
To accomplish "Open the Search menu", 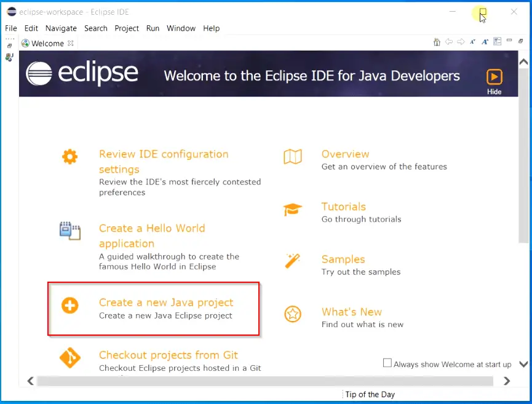I will [96, 28].
